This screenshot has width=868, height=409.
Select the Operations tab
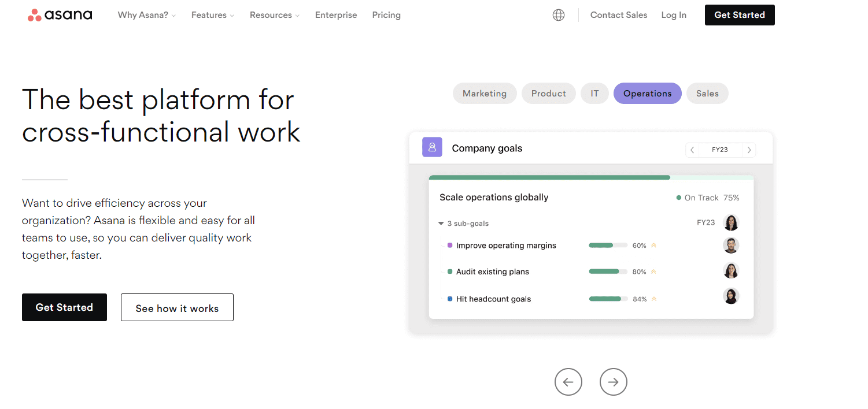(648, 94)
